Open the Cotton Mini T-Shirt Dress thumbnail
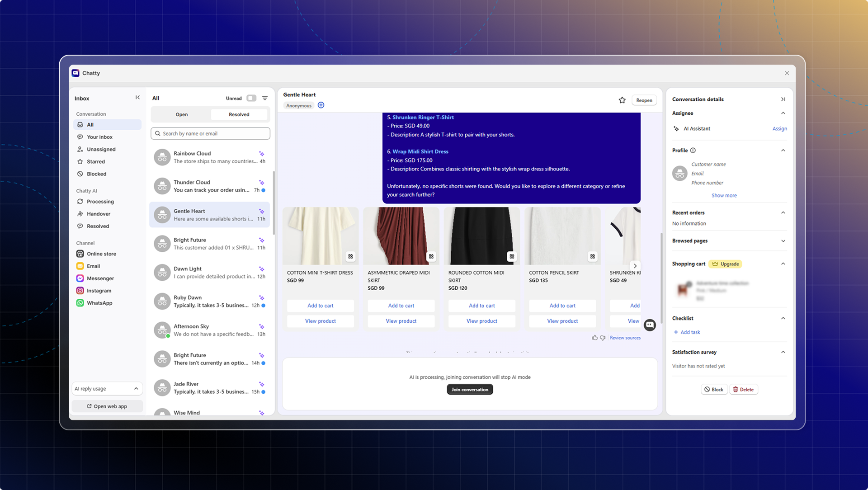Image resolution: width=868 pixels, height=490 pixels. [320, 236]
